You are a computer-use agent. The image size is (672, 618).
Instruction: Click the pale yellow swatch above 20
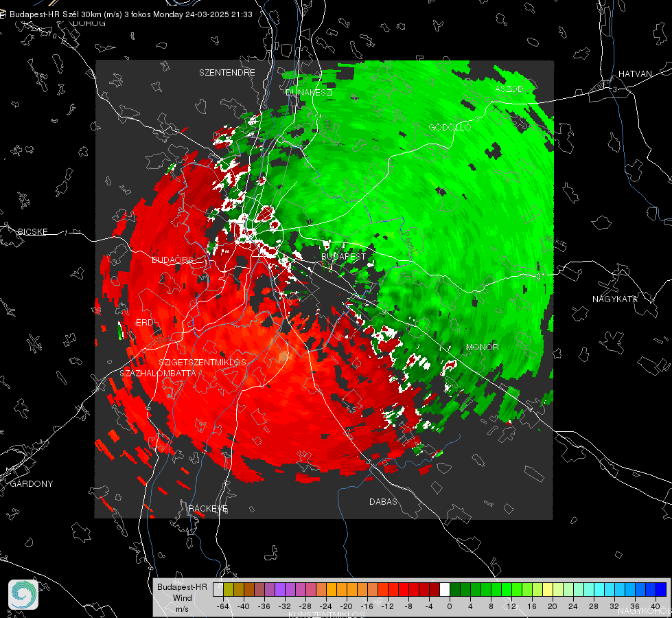tap(548, 590)
